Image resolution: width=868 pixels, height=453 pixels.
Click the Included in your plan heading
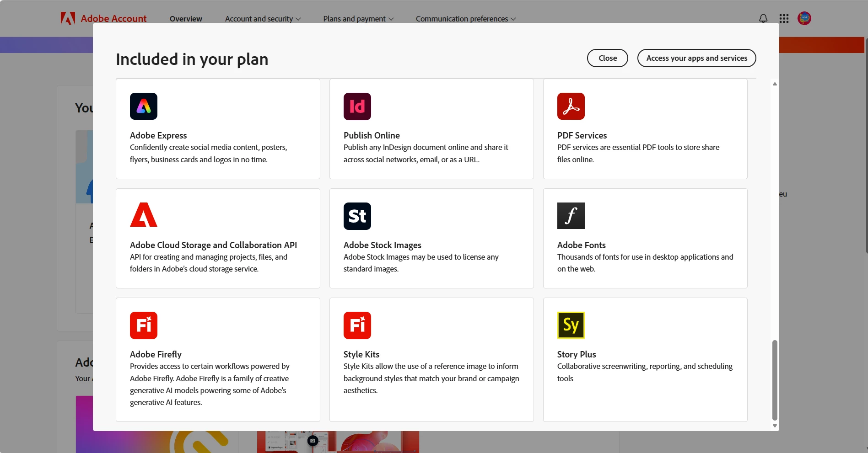tap(192, 59)
